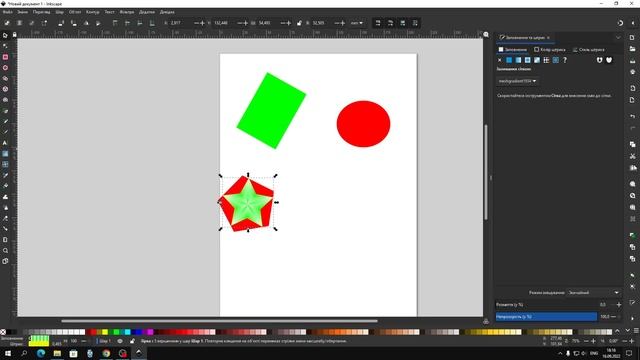
Task: Switch to Stroke style tab
Action: coord(588,49)
